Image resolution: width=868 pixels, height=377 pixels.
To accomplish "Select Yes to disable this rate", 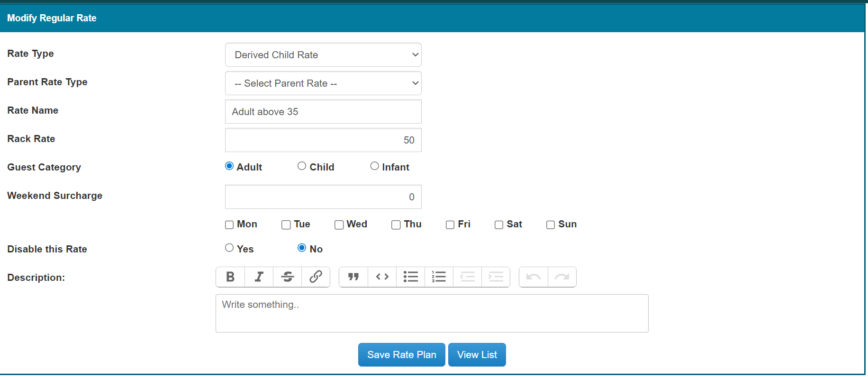I will point(229,248).
